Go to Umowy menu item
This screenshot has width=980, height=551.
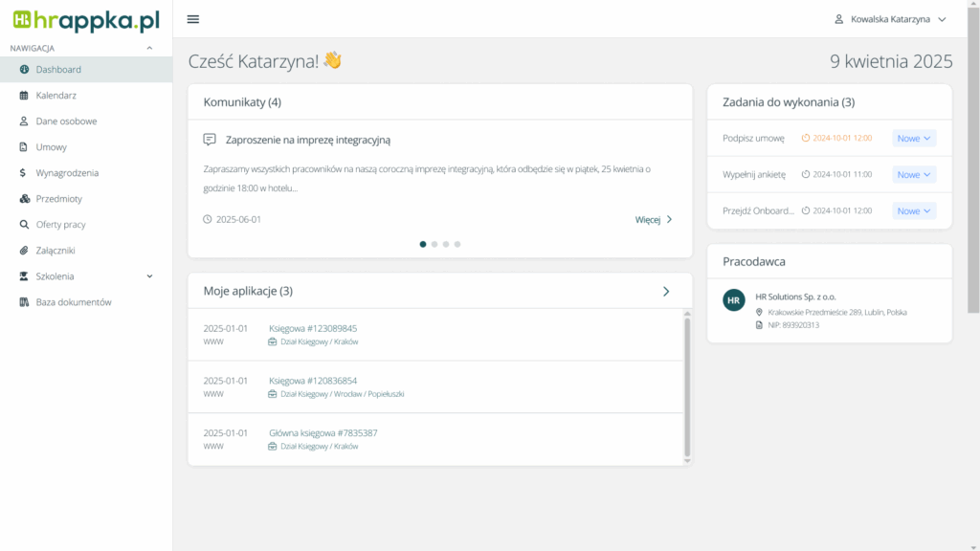click(x=51, y=147)
